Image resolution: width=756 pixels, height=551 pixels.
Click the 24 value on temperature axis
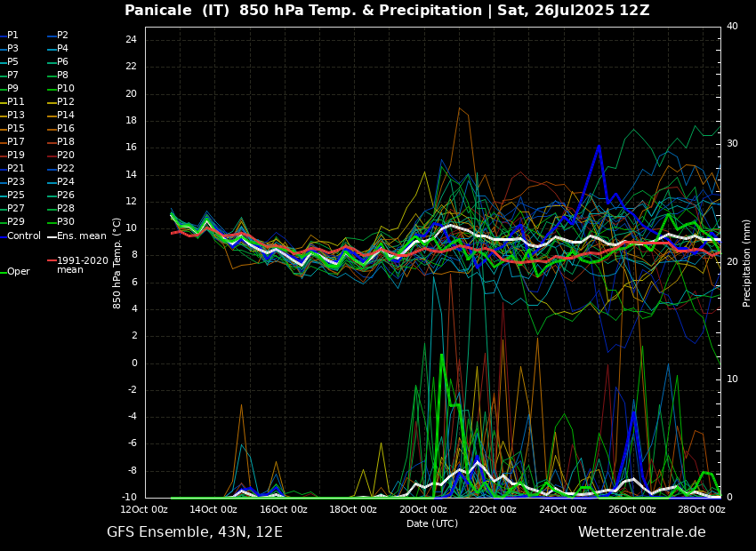click(x=131, y=40)
